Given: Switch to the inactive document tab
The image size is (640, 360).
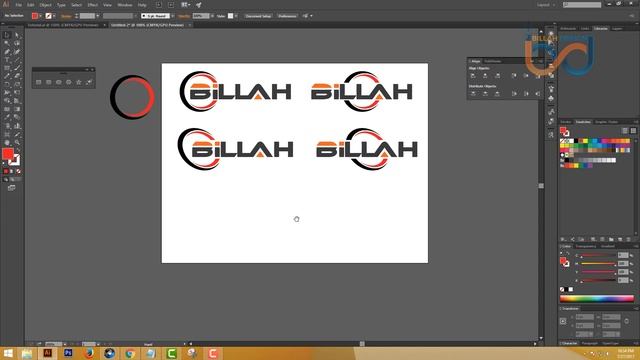Looking at the screenshot, I should [63, 25].
